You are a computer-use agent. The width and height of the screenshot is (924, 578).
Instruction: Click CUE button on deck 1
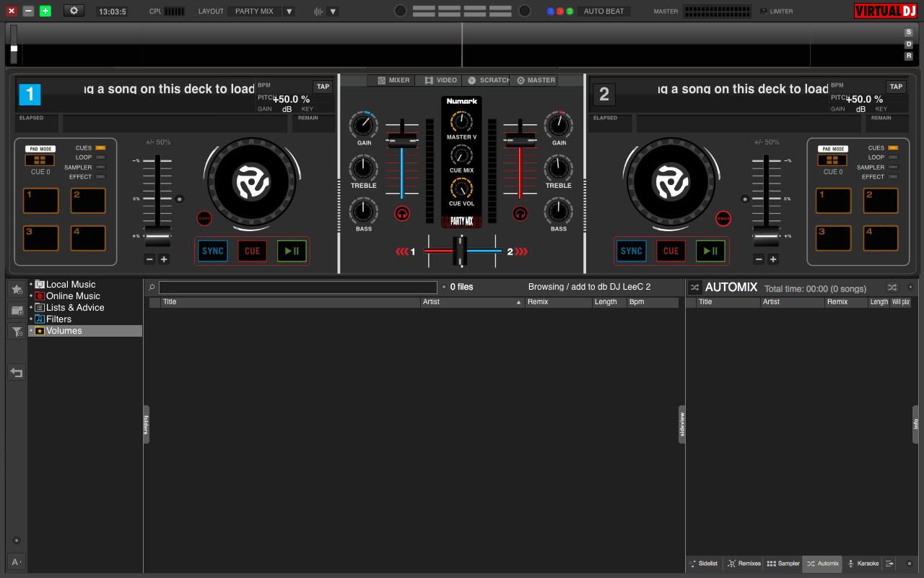(252, 251)
